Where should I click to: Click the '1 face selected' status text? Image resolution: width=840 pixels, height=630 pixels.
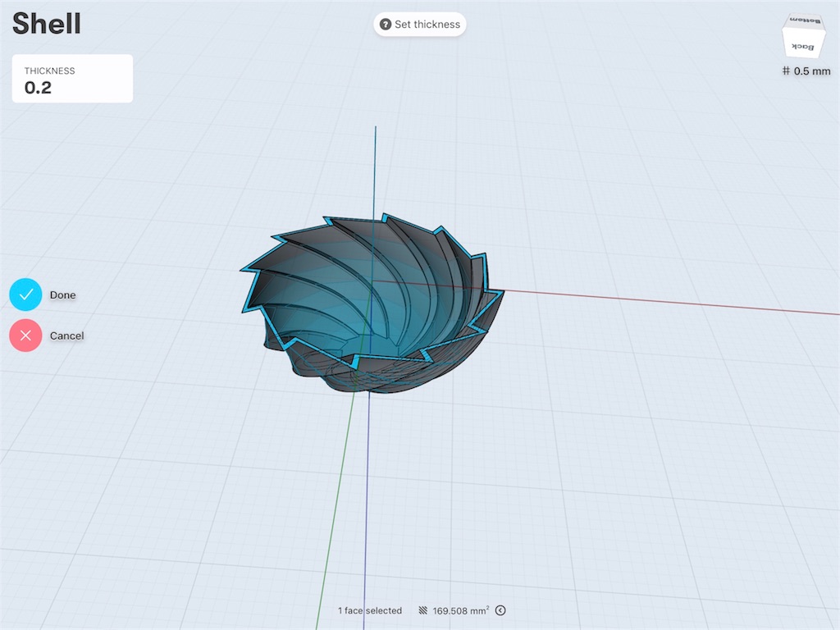point(370,610)
